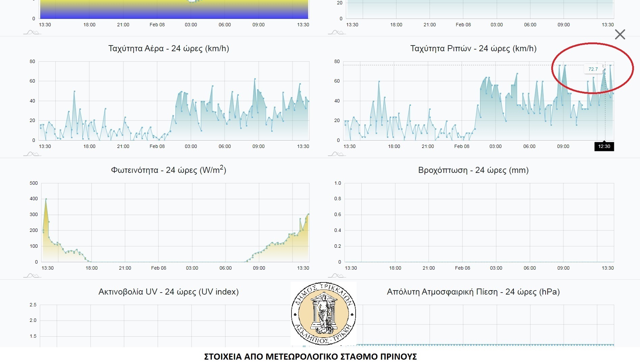Click the small chart icon below Φωτεινότητα graph
Screen dimensions: 640x364
[32, 276]
